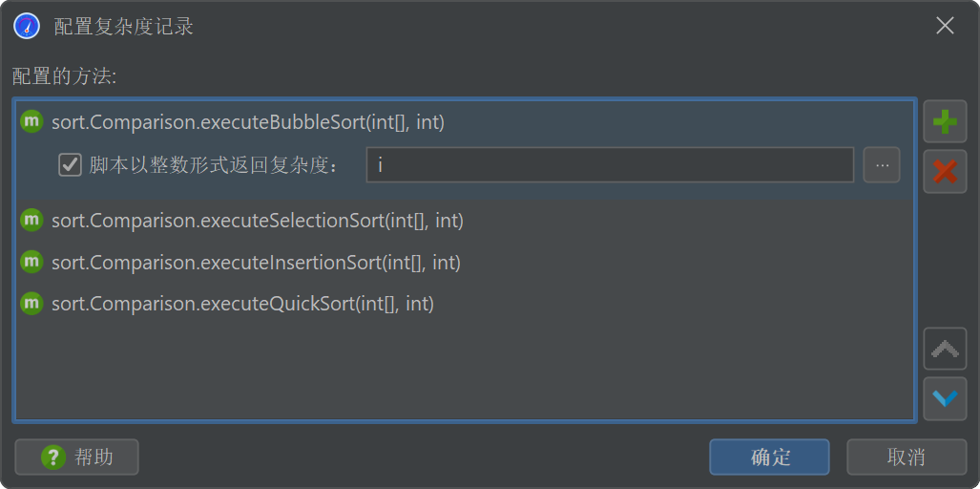
Task: Select sort.Comparison.executeBubbleSort entry
Action: [x=248, y=122]
